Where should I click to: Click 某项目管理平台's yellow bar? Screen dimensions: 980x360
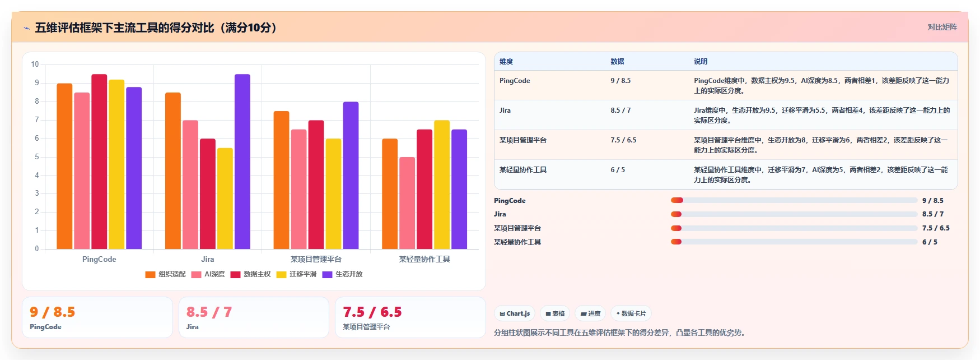(x=333, y=193)
